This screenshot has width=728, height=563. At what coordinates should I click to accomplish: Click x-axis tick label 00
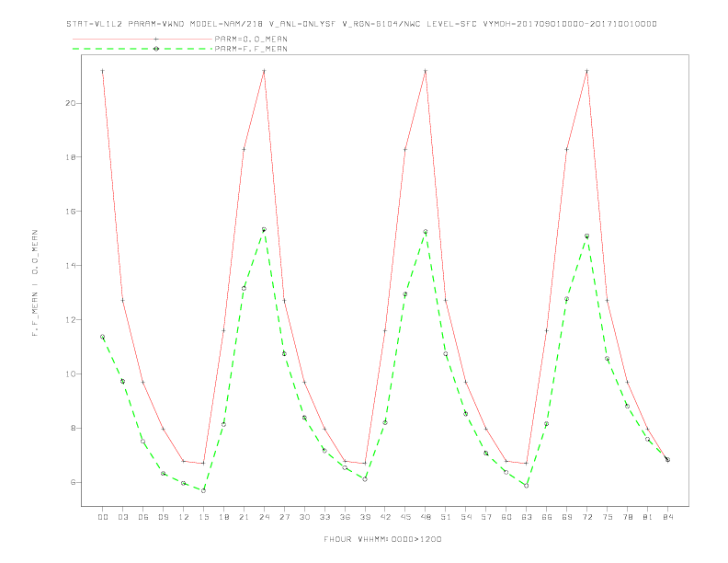[x=103, y=517]
